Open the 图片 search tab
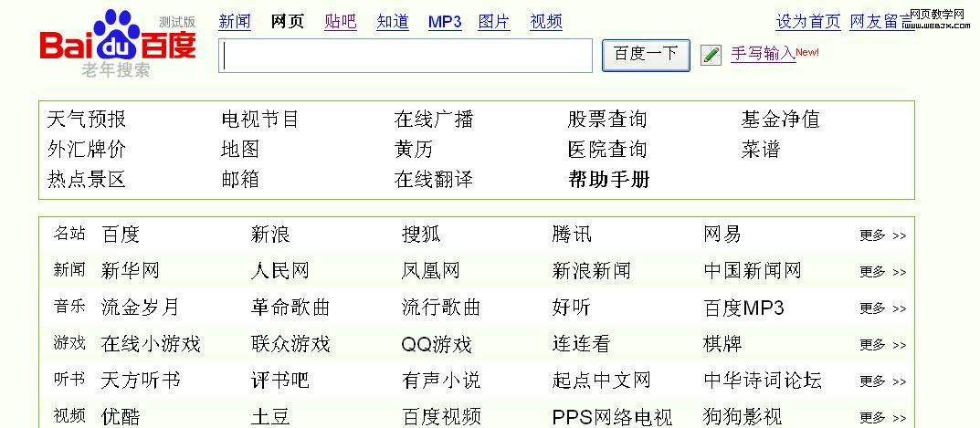Viewport: 980px width, 428px height. [x=494, y=22]
